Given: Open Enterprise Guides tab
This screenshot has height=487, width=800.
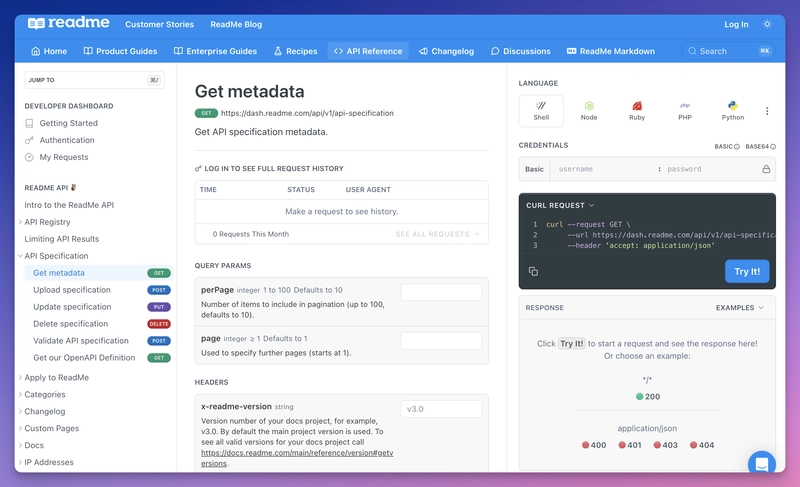Looking at the screenshot, I should (215, 51).
